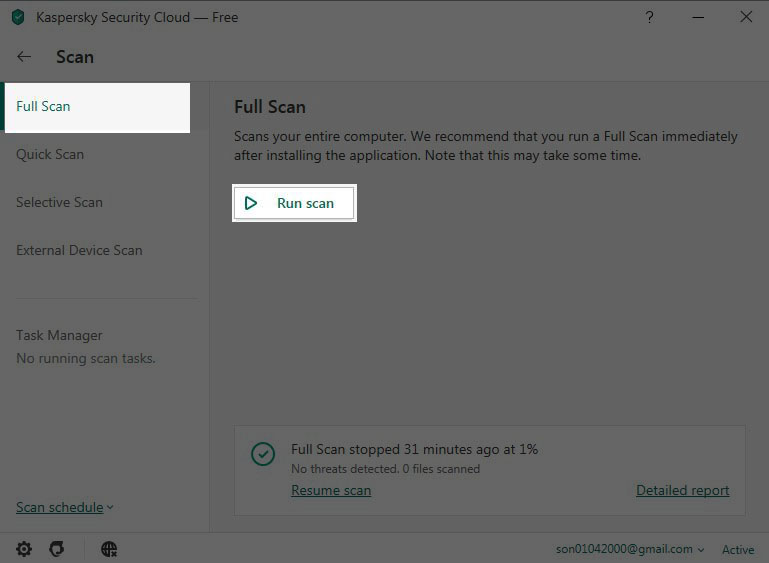
Task: Expand the Scan schedule dropdown
Action: [x=65, y=508]
